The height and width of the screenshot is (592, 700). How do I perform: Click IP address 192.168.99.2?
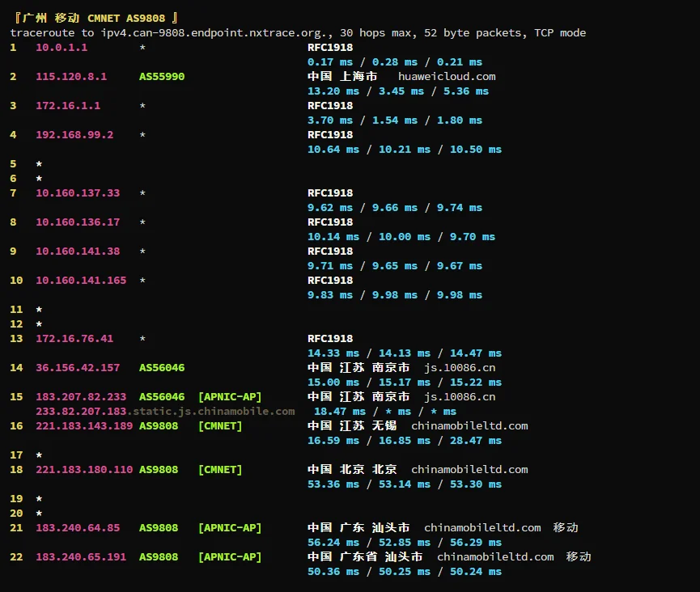(74, 135)
